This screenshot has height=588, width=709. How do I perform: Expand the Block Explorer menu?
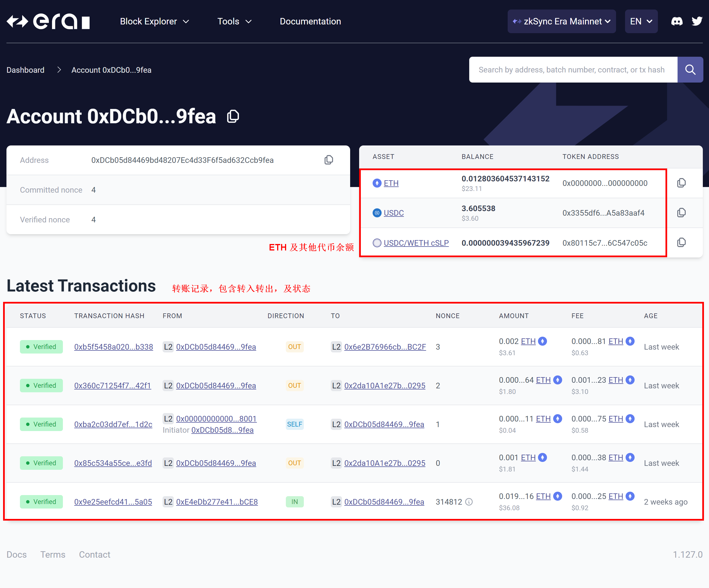tap(154, 22)
